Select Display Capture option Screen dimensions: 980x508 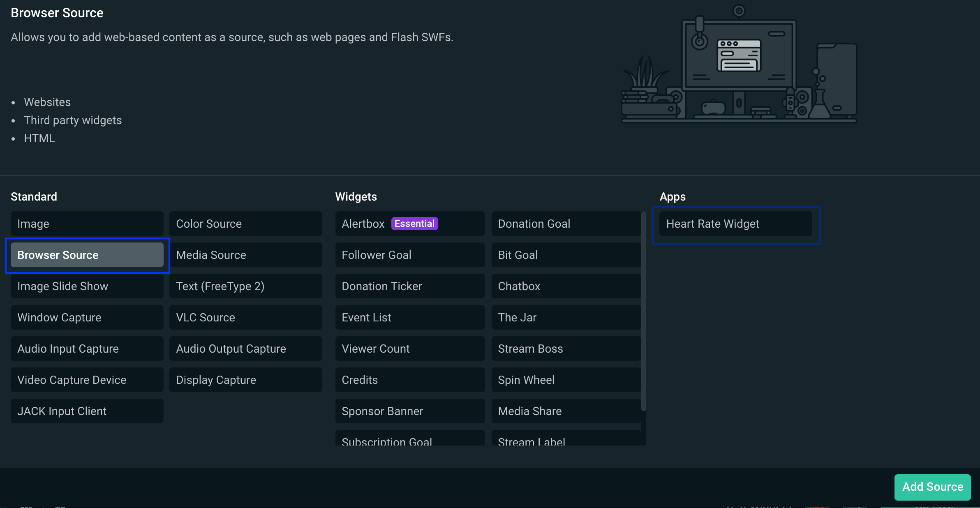tap(245, 380)
